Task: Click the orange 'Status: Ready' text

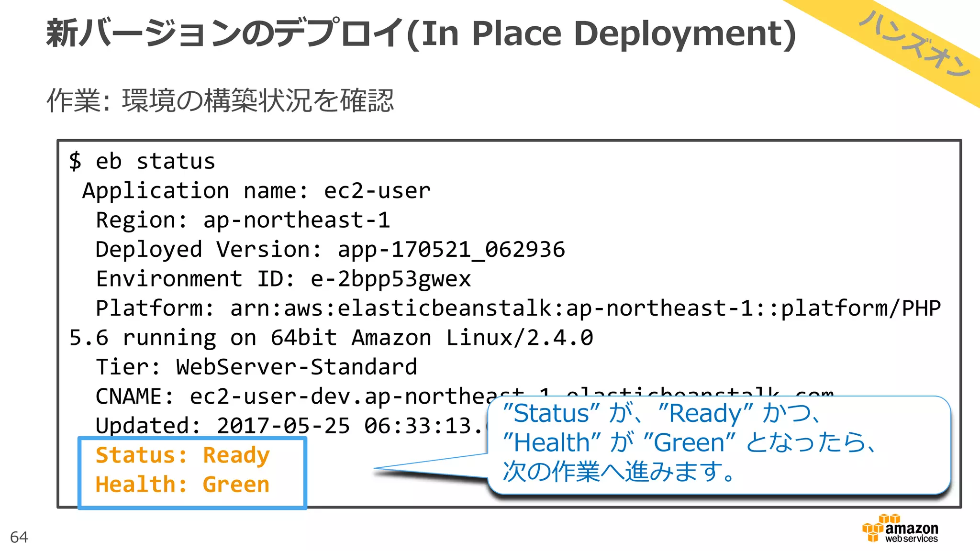Action: tap(183, 455)
